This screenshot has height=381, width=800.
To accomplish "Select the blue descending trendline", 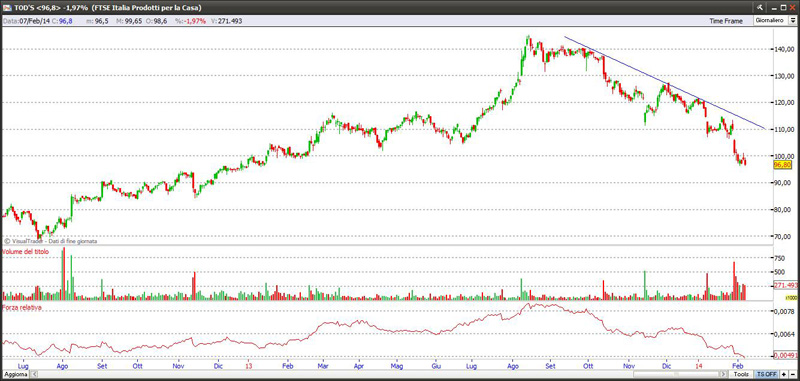I will point(663,82).
